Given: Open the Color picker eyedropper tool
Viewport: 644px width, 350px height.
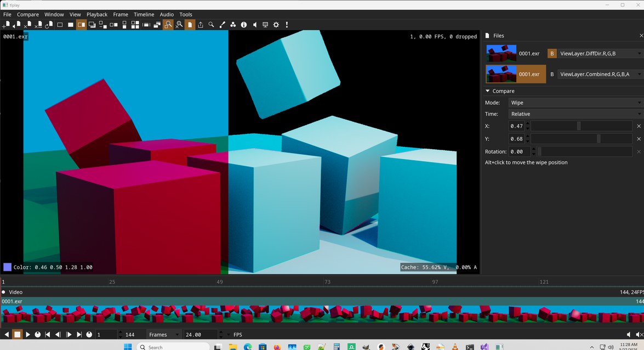Looking at the screenshot, I should 222,25.
